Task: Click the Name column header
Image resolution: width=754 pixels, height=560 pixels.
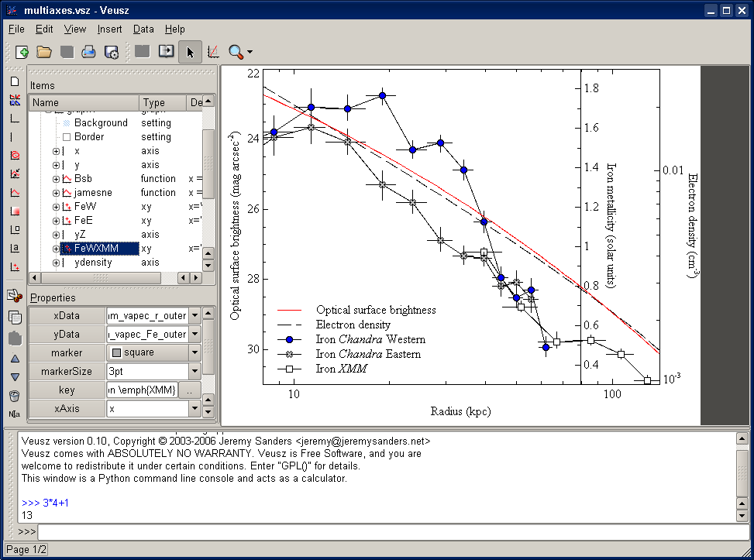Action: click(x=84, y=102)
